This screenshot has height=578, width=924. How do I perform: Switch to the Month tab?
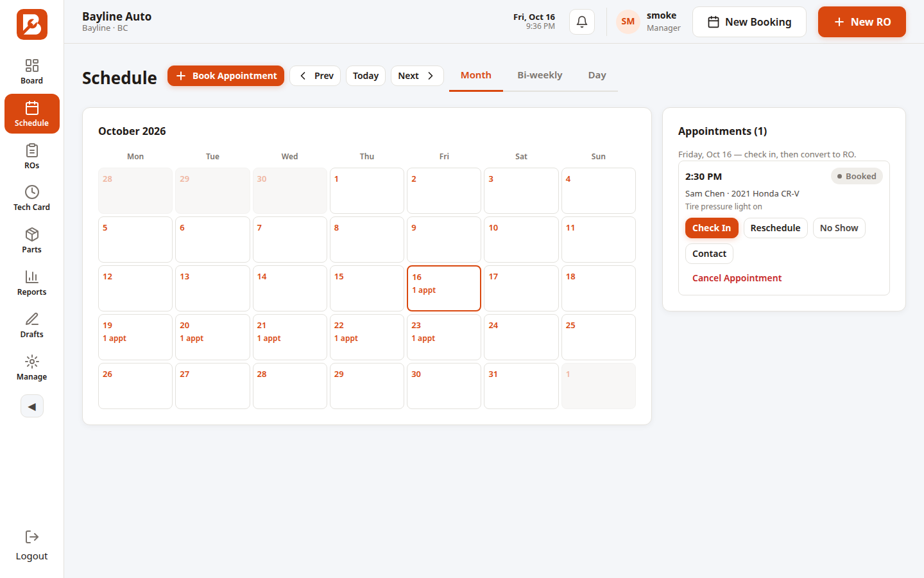tap(476, 75)
